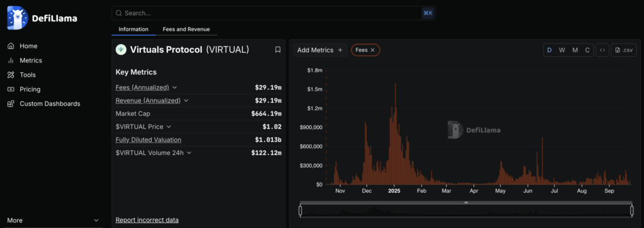The image size is (644, 228).
Task: Open Pricing in sidebar
Action: (30, 89)
